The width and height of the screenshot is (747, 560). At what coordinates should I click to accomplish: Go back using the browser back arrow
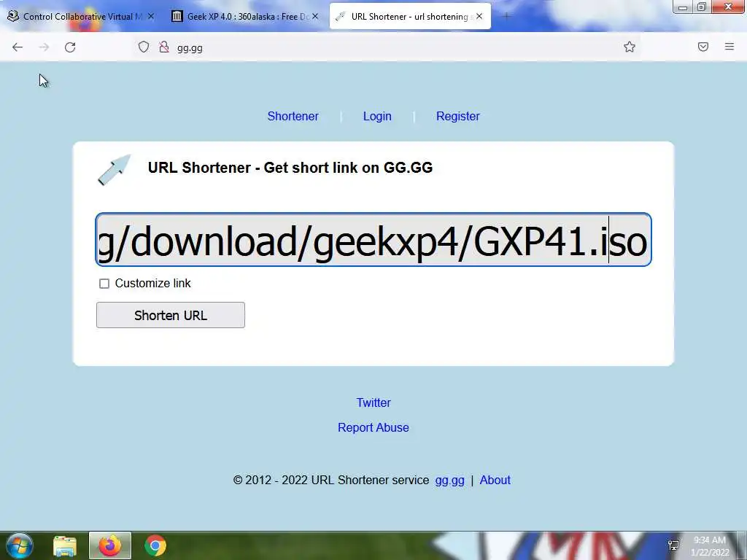coord(18,47)
